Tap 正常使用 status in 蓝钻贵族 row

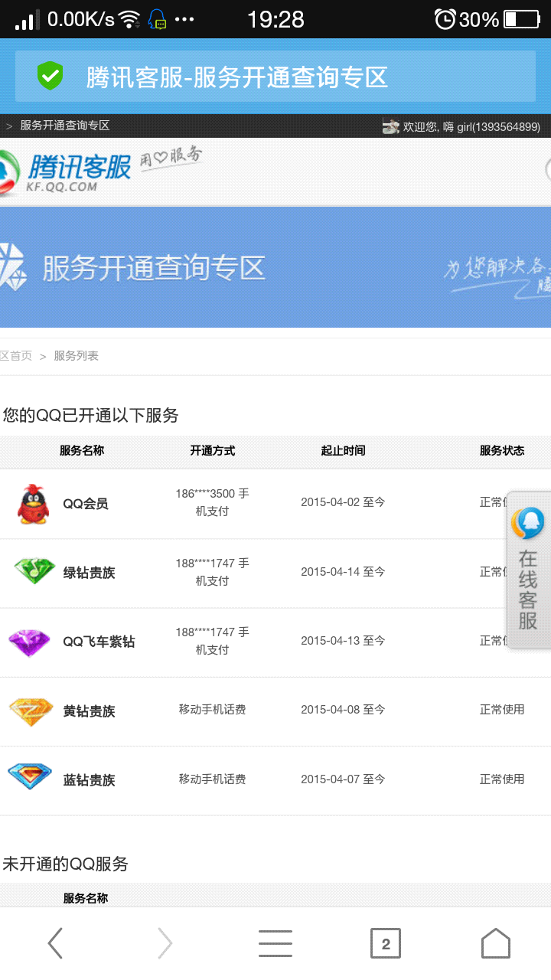point(502,779)
